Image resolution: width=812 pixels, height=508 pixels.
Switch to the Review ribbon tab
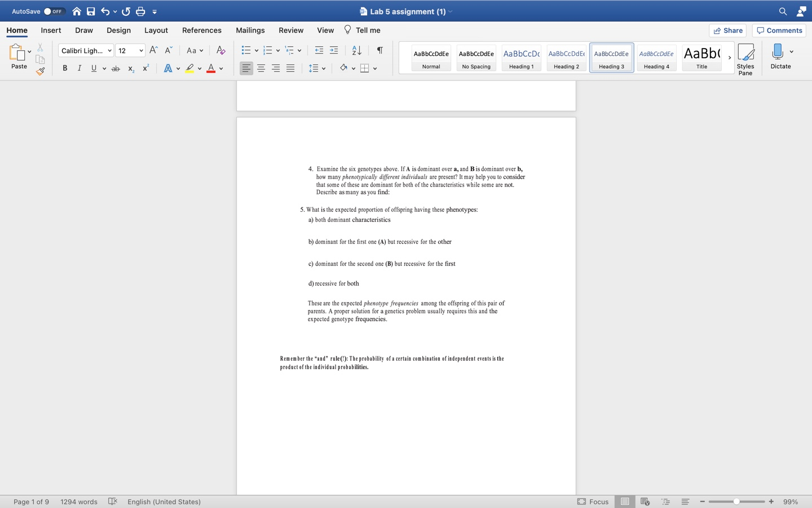[x=291, y=30]
